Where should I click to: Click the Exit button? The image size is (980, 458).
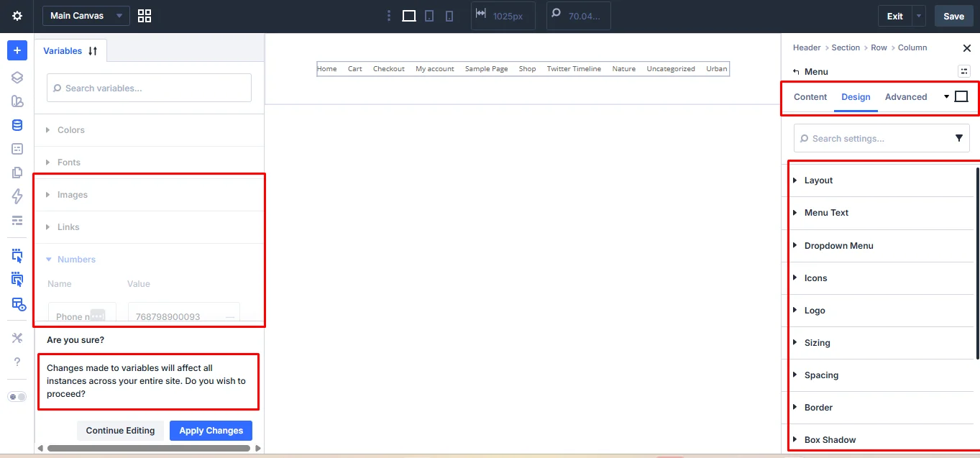(x=895, y=16)
